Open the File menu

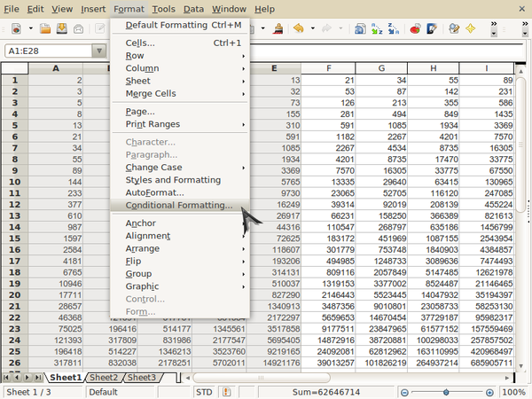click(12, 9)
